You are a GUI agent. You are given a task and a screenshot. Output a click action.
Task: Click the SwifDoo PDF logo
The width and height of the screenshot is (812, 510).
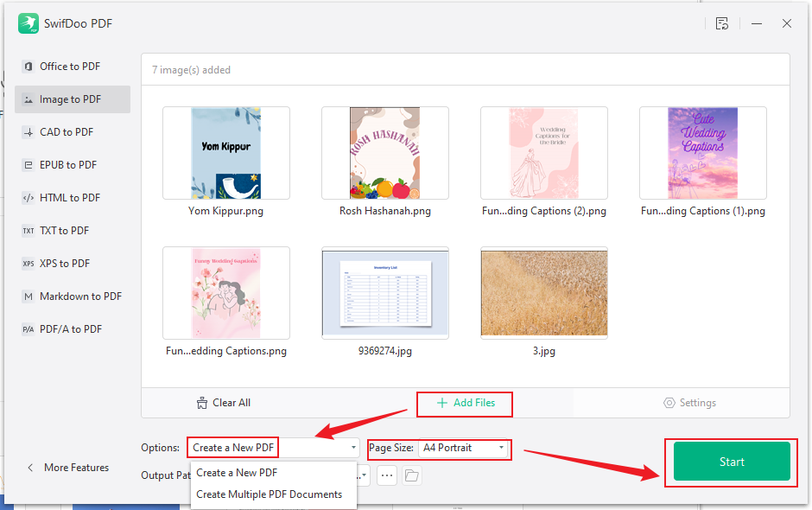29,23
